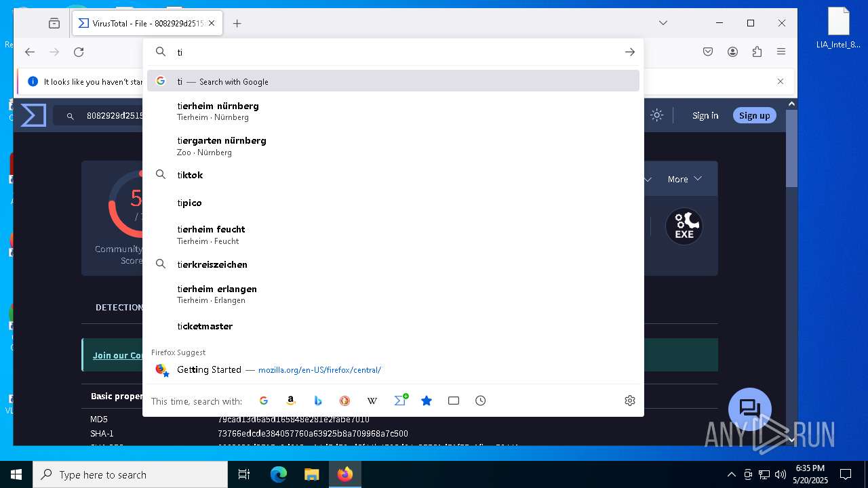This screenshot has width=868, height=488.
Task: Dismiss the notification bar with X
Action: click(x=781, y=81)
